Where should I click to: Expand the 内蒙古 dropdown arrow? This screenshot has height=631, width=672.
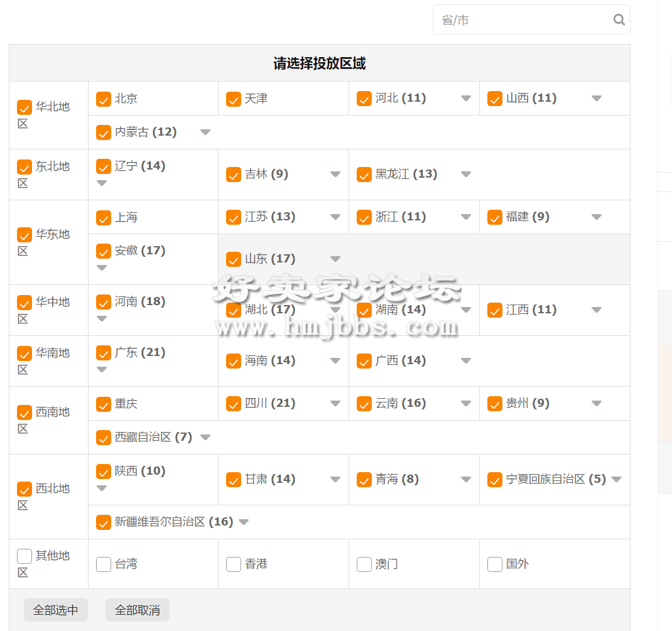tap(205, 132)
